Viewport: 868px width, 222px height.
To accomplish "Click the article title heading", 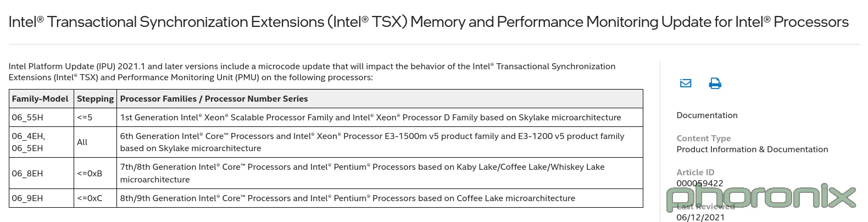I will (429, 22).
